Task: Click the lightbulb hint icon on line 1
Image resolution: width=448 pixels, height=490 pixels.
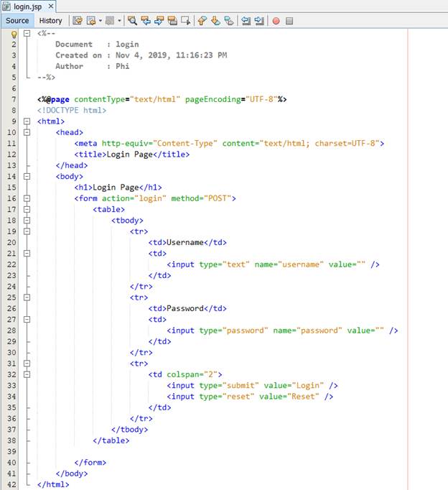Action: (x=14, y=34)
